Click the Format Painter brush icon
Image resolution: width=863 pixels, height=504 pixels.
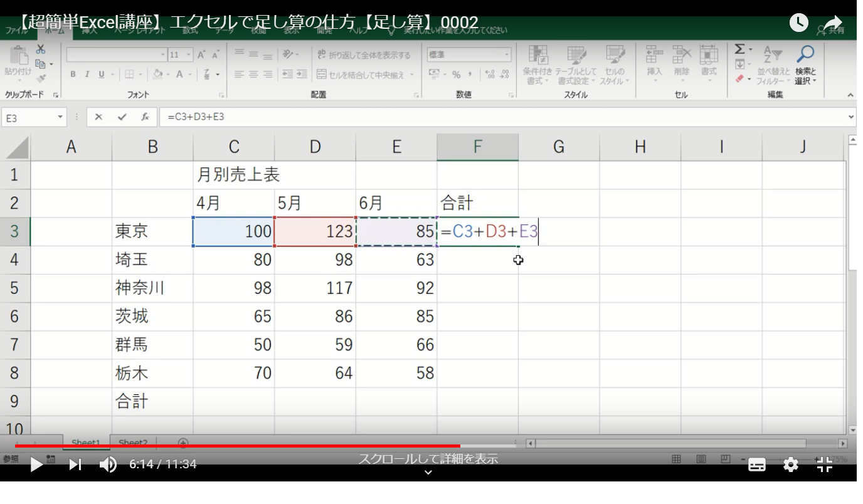pos(41,77)
